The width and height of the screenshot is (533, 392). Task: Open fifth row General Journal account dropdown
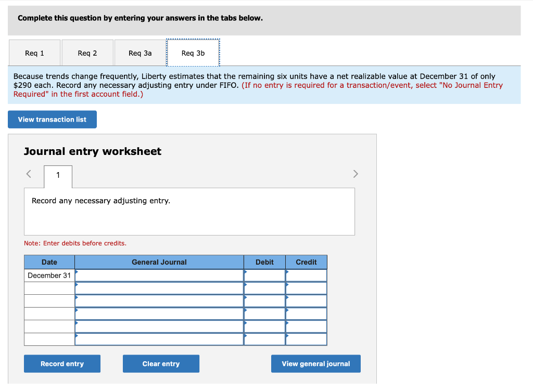click(x=159, y=326)
